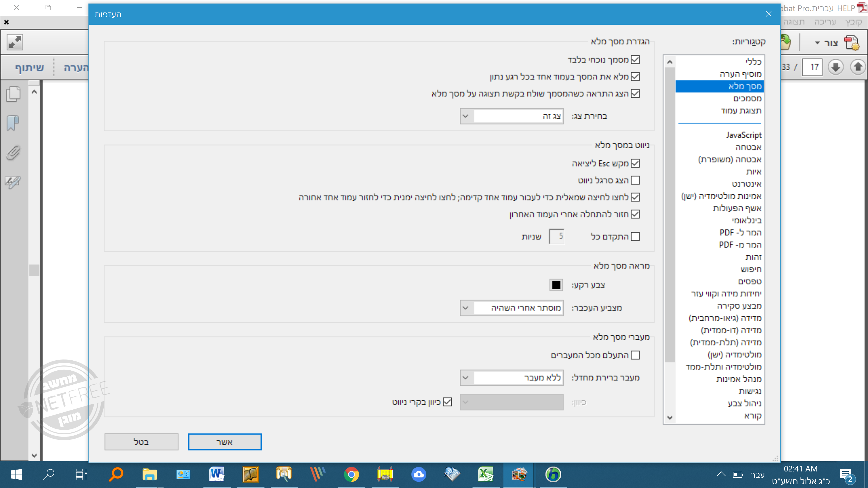Open the Attachments paperclip panel
868x488 pixels.
point(12,152)
